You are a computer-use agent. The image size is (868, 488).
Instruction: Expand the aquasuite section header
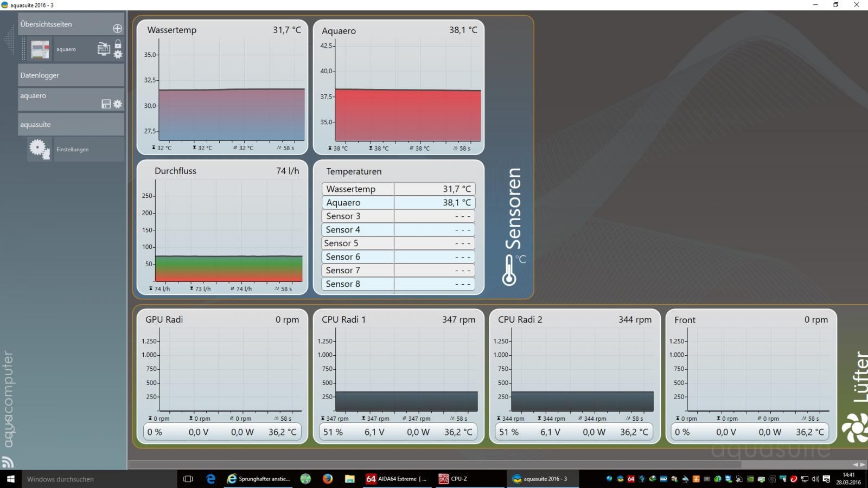pyautogui.click(x=71, y=124)
